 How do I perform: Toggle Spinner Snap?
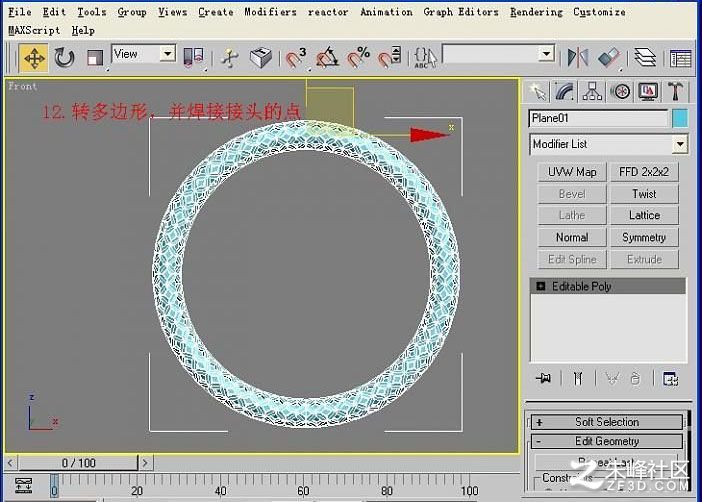[389, 58]
